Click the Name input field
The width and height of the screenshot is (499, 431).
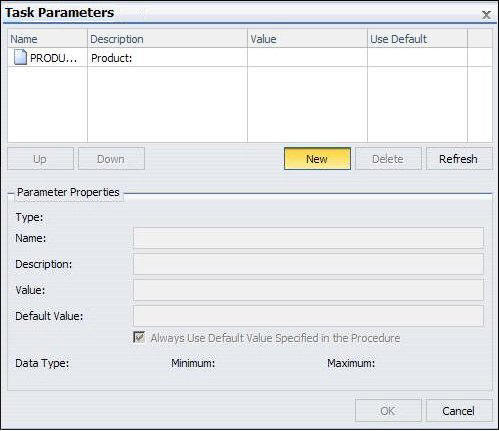tap(308, 238)
